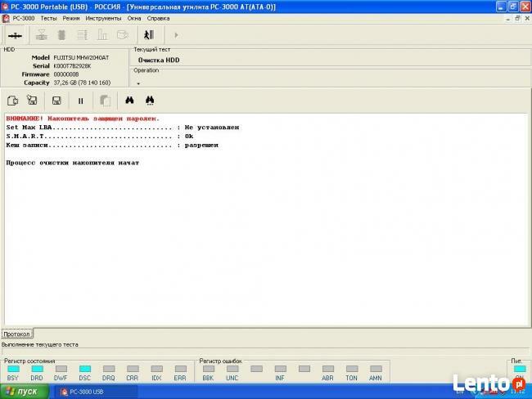The width and height of the screenshot is (532, 399).
Task: Click the drive connect icon in top toolbar
Action: click(x=15, y=35)
